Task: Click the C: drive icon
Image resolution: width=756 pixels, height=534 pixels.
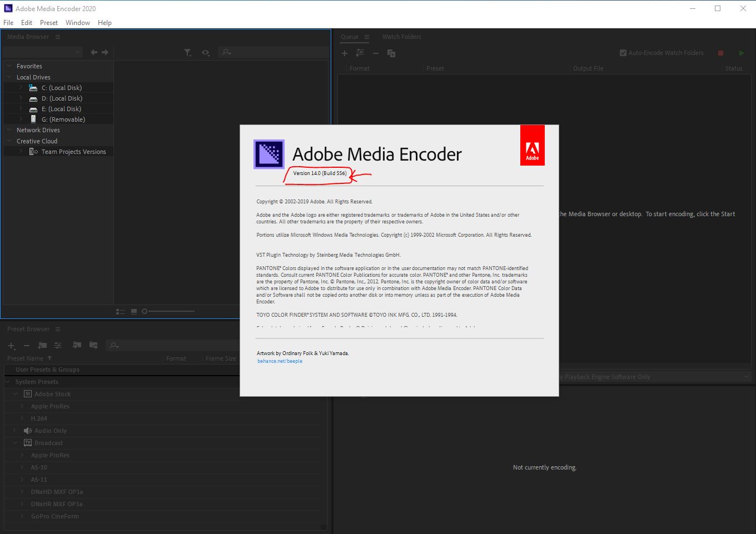Action: (33, 88)
